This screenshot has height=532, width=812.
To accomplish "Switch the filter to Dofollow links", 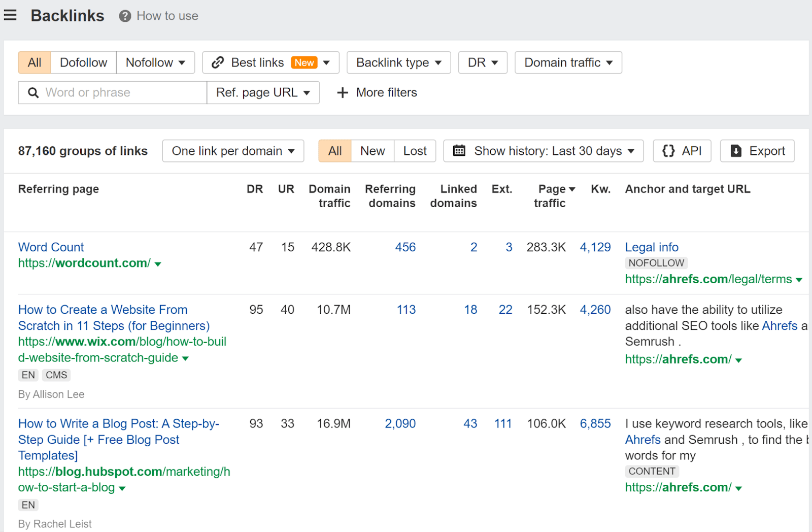I will click(83, 62).
